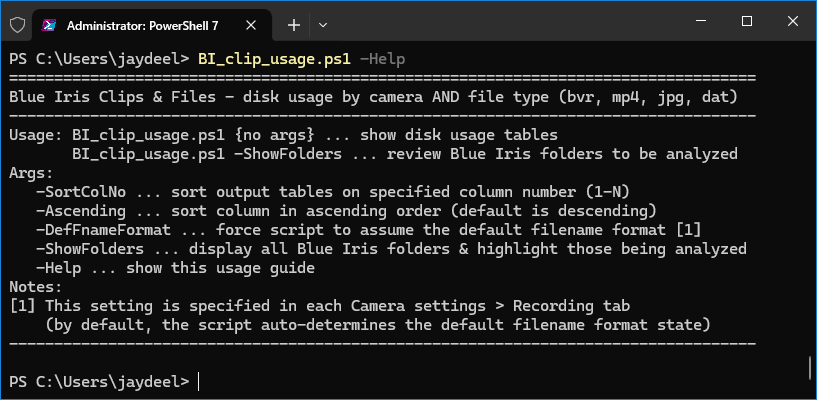The image size is (817, 400).
Task: Click the terminal vertical scrollbar thumb
Action: tap(809, 368)
